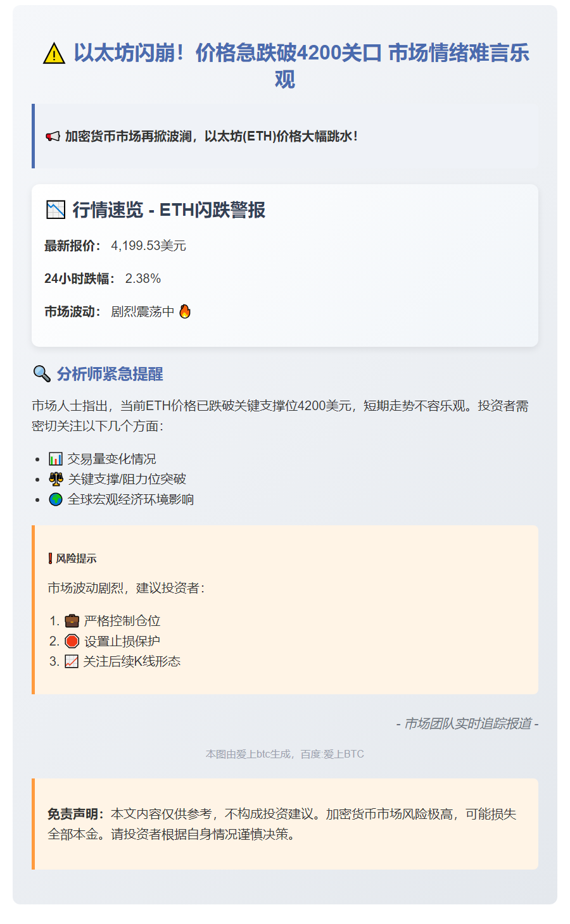The height and width of the screenshot is (924, 570).
Task: Click the rising chart icon beside 关注后续K线形态
Action: pyautogui.click(x=72, y=661)
